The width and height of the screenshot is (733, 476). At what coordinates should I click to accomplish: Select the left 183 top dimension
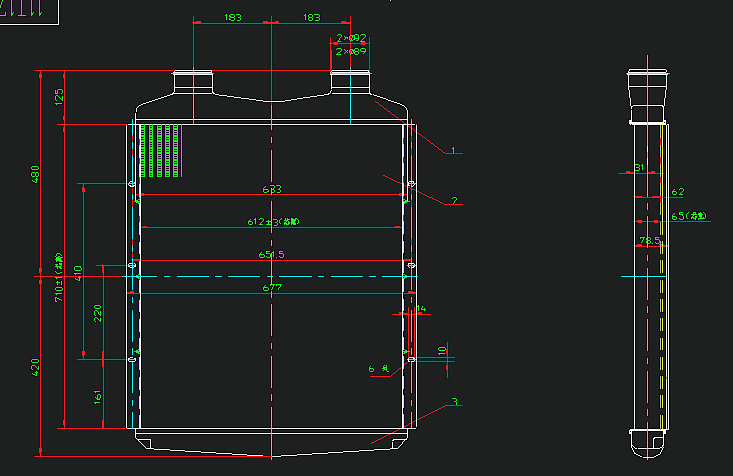pos(232,17)
